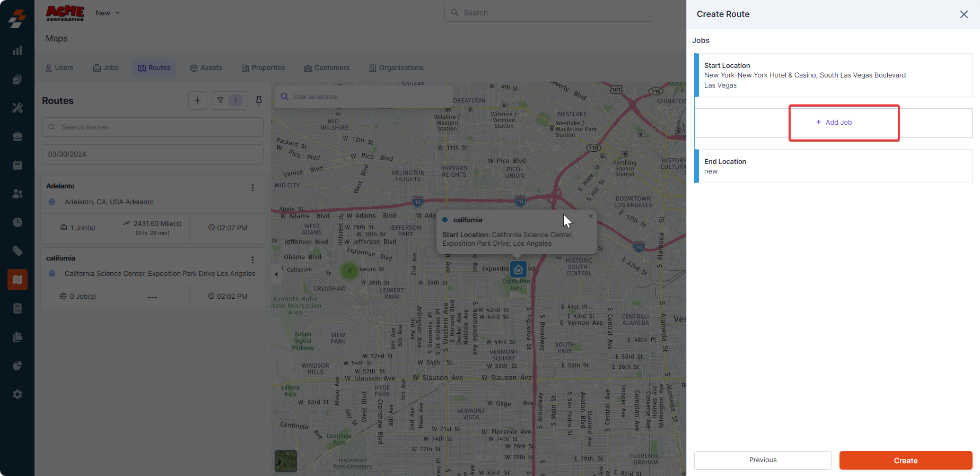Click the green cluster marker labeled 4
Image resolution: width=980 pixels, height=476 pixels.
(349, 271)
